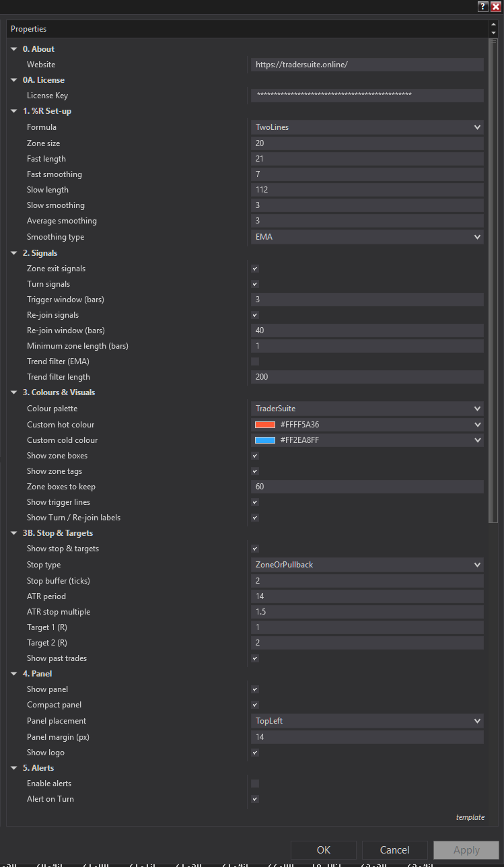The image size is (504, 867).
Task: Click the Trigger window (bars) field
Action: click(367, 300)
